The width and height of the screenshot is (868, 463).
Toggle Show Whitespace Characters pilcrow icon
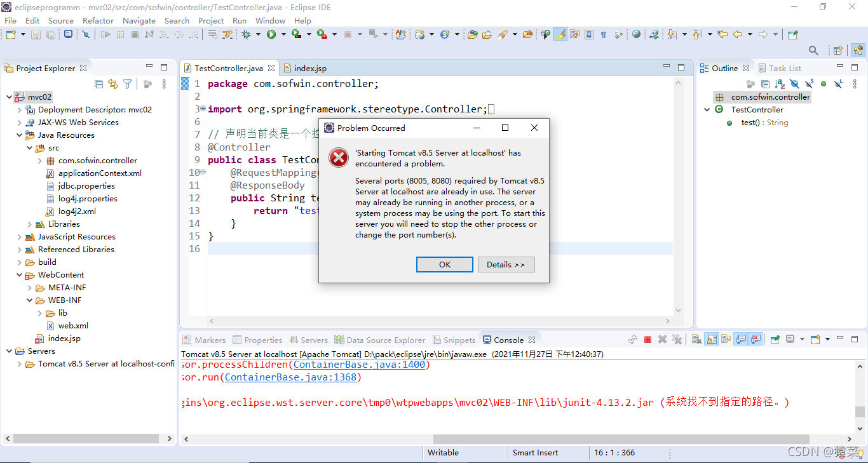pos(603,34)
